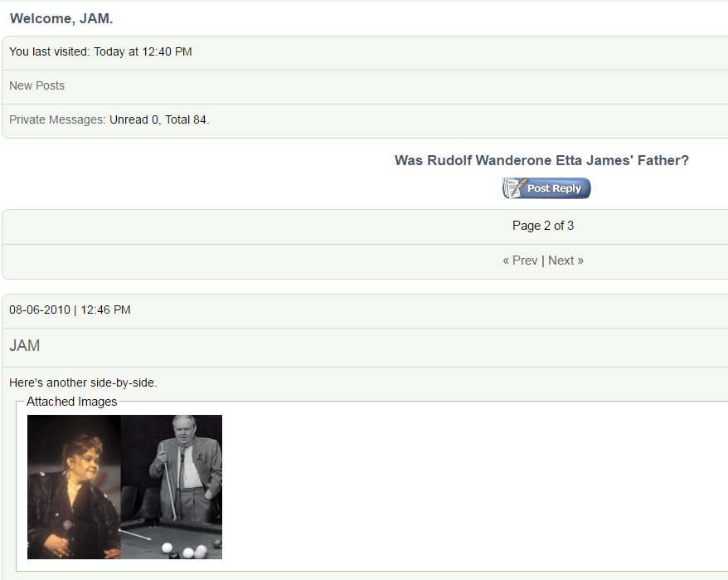Open the attached side-by-side image thumbnail
Viewport: 728px width, 580px height.
[124, 486]
